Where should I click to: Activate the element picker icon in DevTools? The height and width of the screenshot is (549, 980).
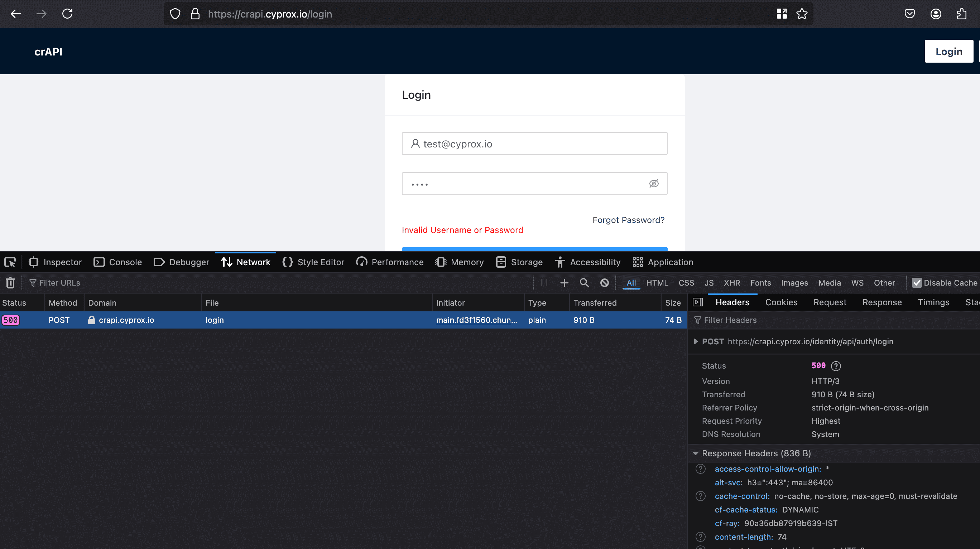[x=10, y=262]
